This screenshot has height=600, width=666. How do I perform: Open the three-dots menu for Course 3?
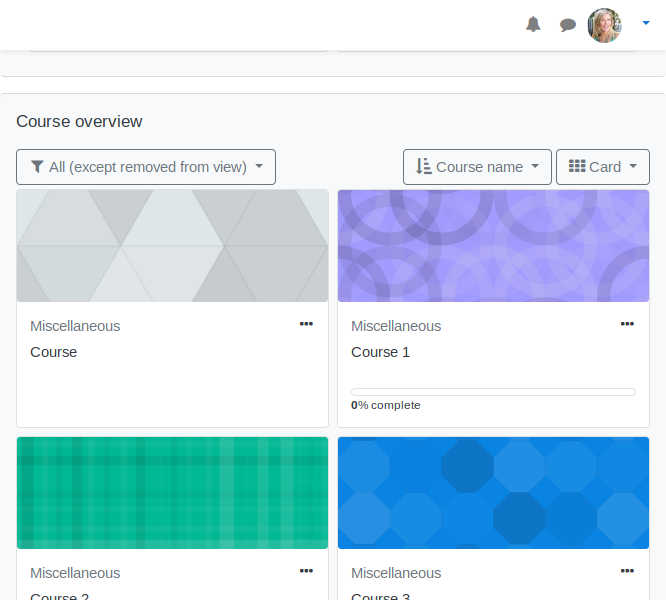pos(627,571)
